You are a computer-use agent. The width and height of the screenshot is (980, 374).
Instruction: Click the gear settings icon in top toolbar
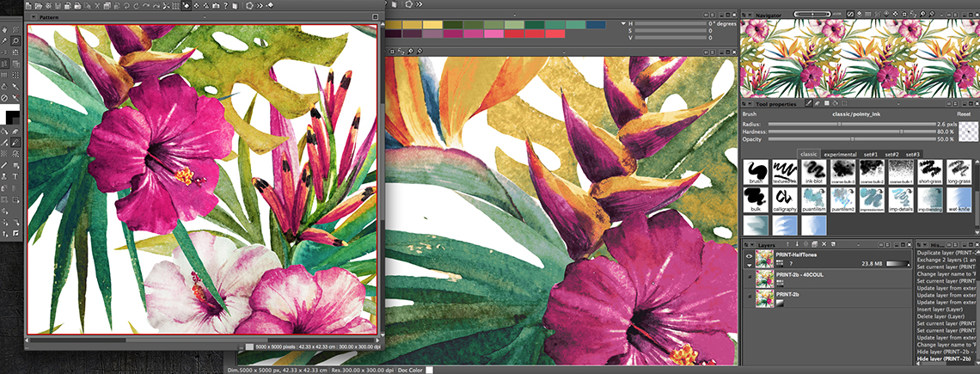[x=48, y=6]
